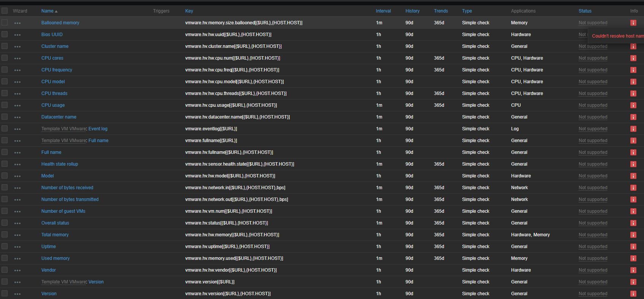Select the CPU usage item checkbox
Screen dimensions: 644x299
point(5,105)
